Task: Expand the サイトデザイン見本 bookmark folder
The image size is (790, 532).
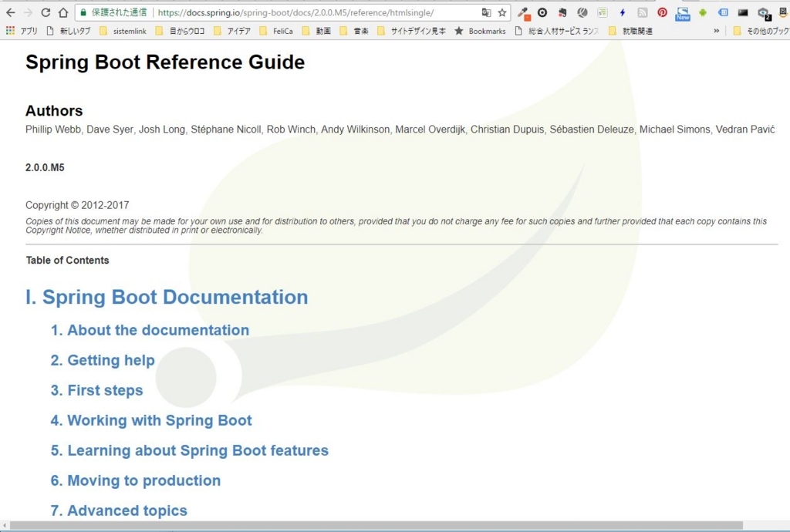Action: [x=412, y=31]
